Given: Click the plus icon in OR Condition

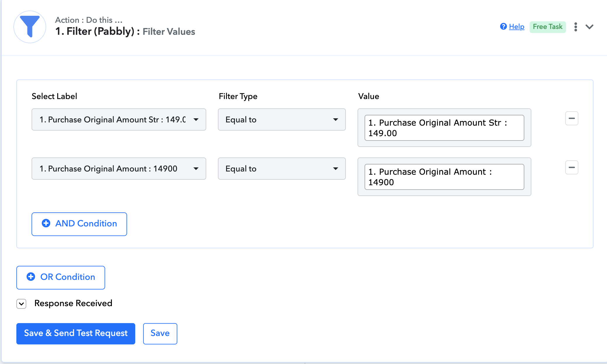Looking at the screenshot, I should pos(31,277).
